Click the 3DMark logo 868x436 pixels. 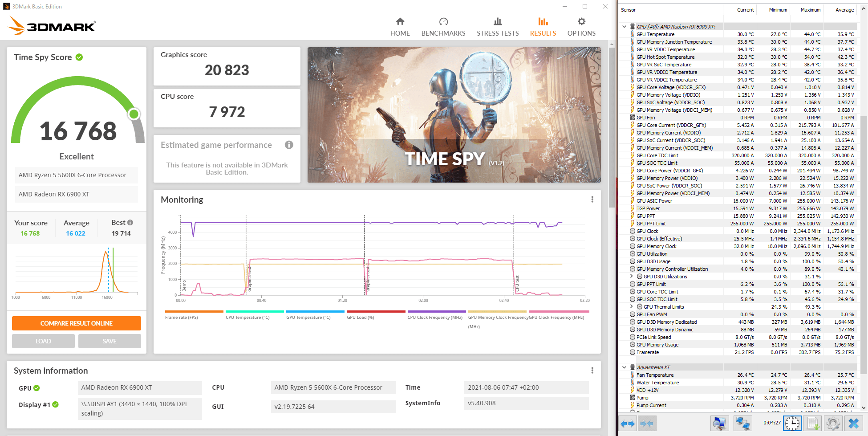52,25
